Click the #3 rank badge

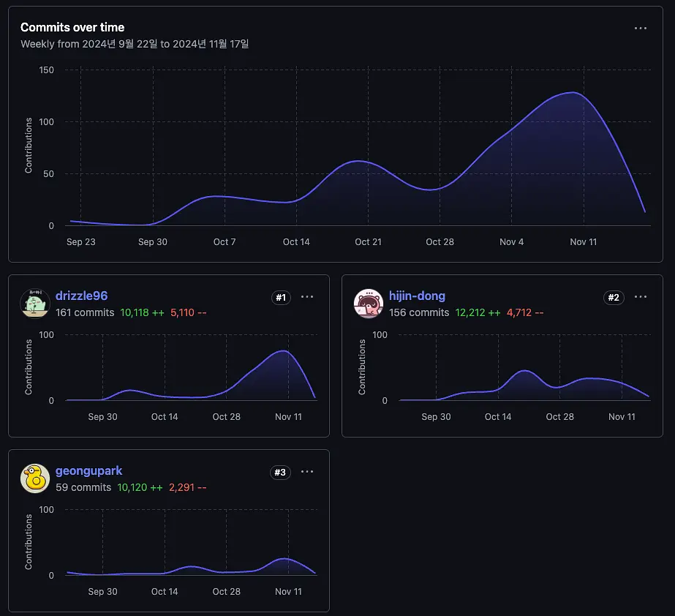tap(280, 472)
